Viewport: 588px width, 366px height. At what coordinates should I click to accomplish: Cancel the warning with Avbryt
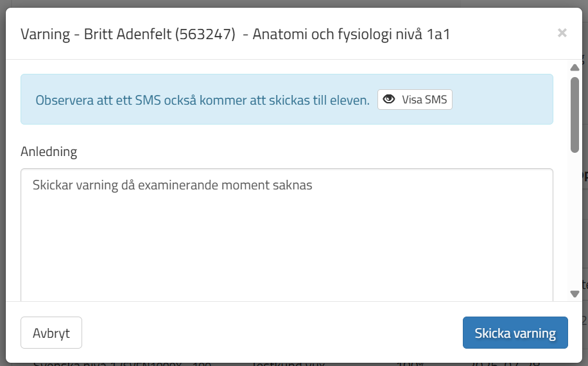pos(51,333)
